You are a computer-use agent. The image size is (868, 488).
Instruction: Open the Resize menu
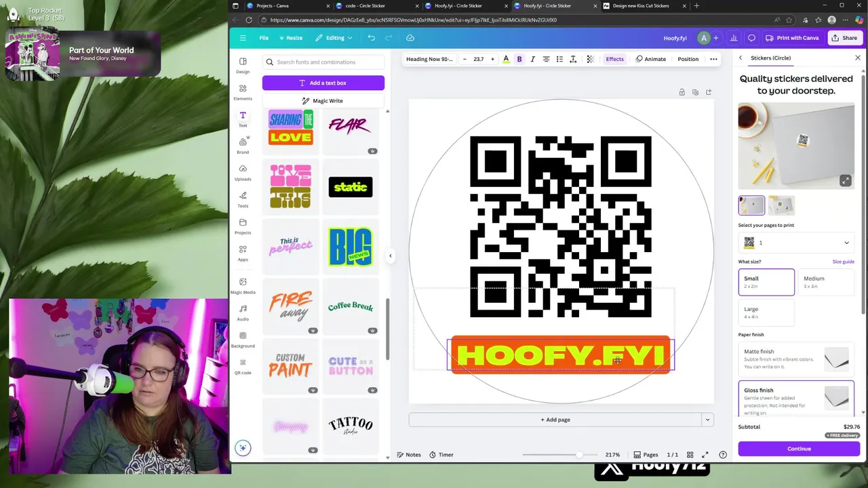coord(291,38)
